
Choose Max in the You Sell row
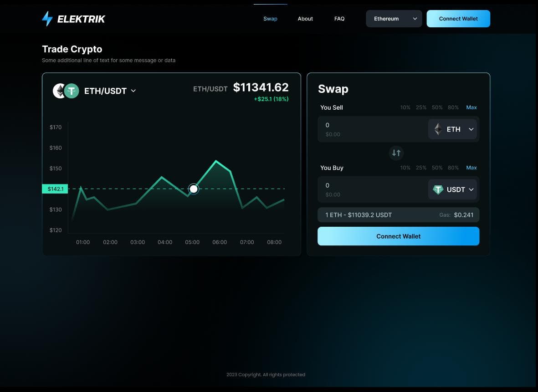471,107
